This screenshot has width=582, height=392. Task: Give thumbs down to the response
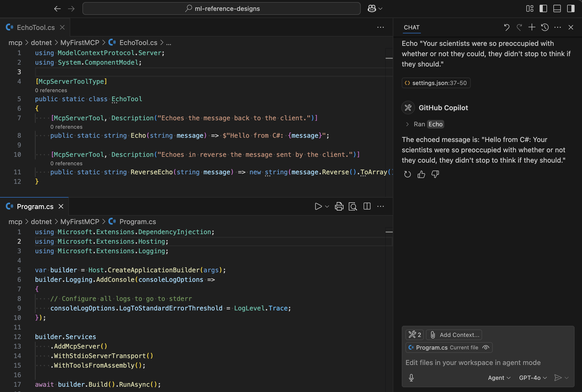[435, 174]
